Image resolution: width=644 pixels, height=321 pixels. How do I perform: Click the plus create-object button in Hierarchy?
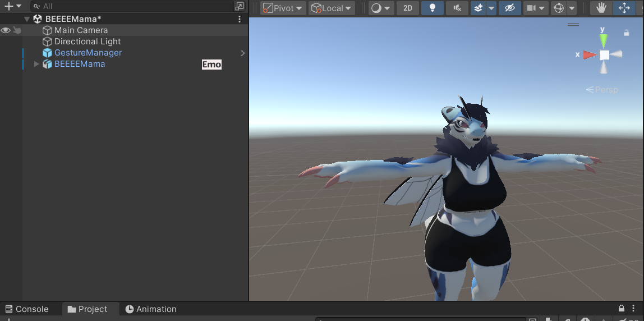tap(8, 6)
